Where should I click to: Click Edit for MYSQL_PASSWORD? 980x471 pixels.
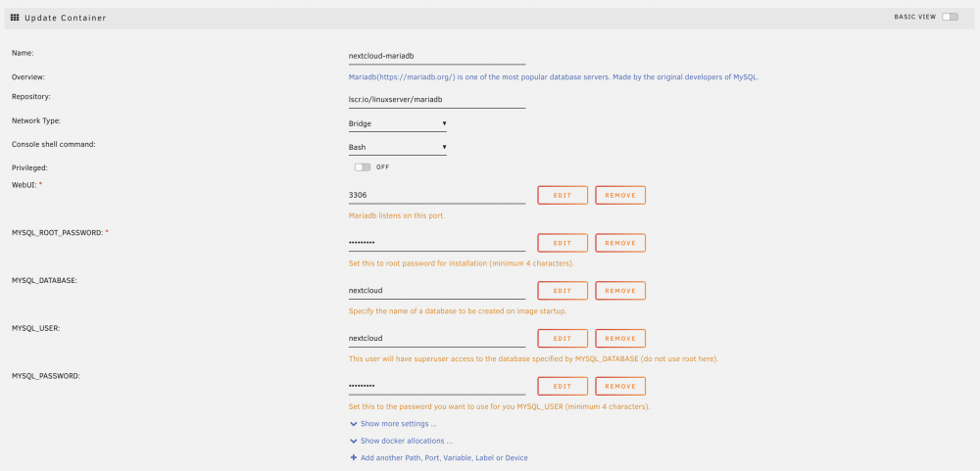pyautogui.click(x=563, y=386)
